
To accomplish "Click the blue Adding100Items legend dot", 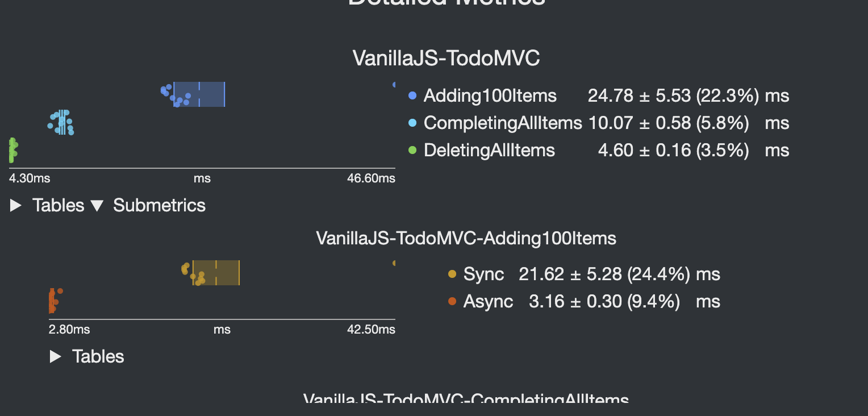I will tap(413, 95).
